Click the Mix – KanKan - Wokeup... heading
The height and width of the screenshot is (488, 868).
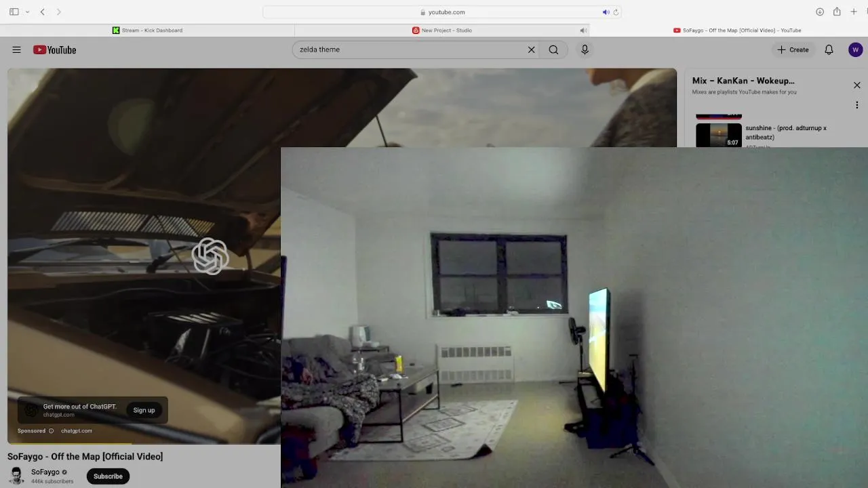[743, 81]
